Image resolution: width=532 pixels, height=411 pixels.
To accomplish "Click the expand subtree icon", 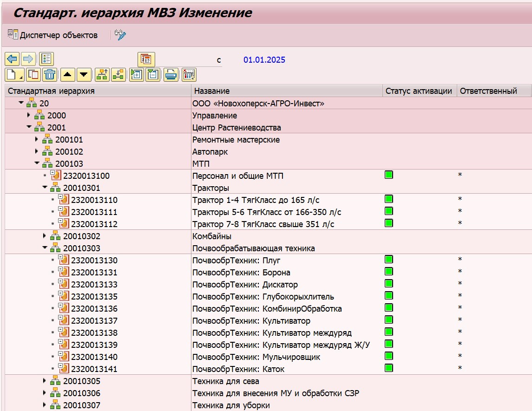I will [x=137, y=74].
